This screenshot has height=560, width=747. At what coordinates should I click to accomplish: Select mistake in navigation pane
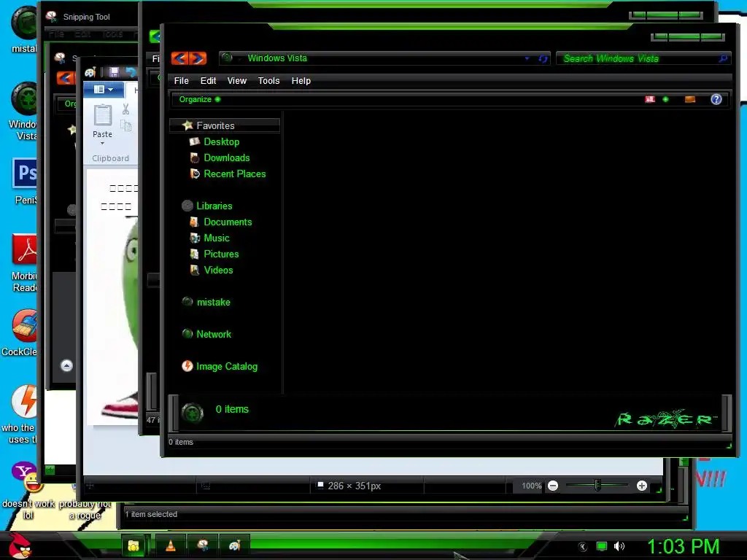[x=214, y=302]
